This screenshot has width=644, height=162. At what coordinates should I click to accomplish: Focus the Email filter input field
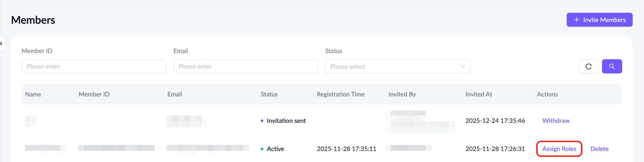tap(246, 66)
